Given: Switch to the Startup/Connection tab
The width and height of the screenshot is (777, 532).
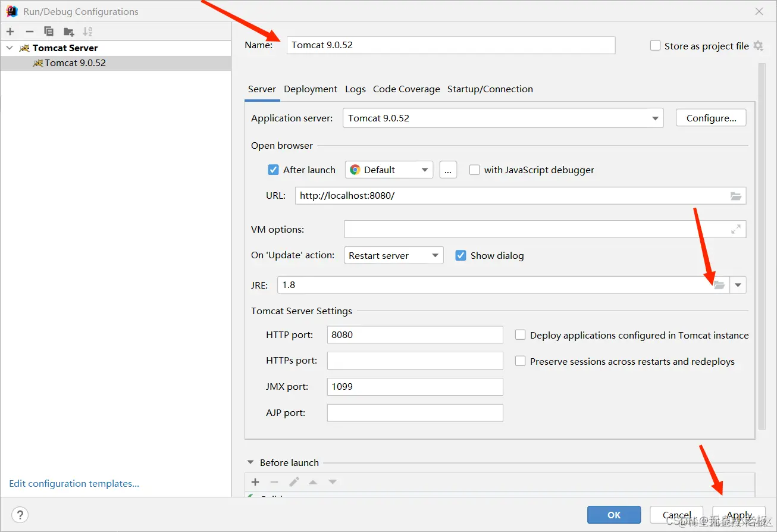Looking at the screenshot, I should (490, 89).
